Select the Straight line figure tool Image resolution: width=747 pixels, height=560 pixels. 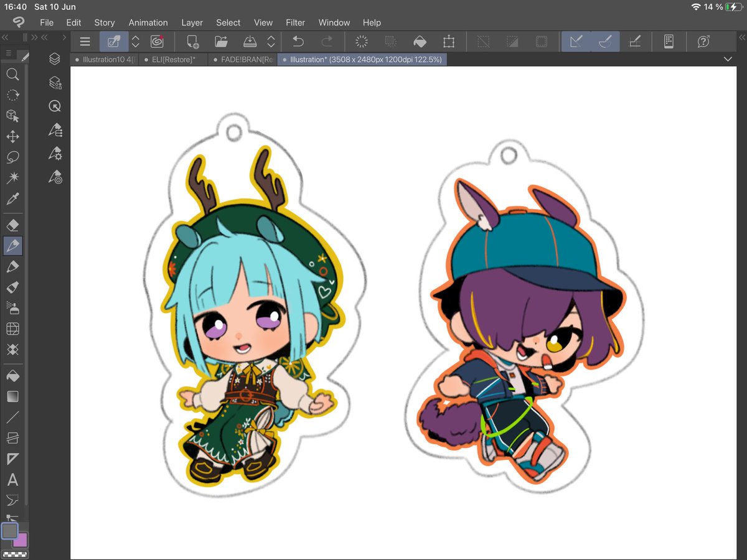12,417
